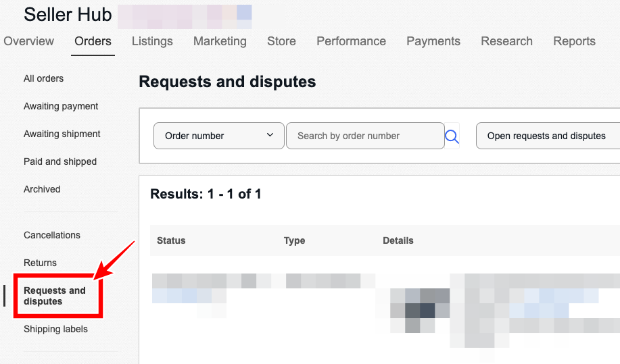Click the Type column header

294,240
